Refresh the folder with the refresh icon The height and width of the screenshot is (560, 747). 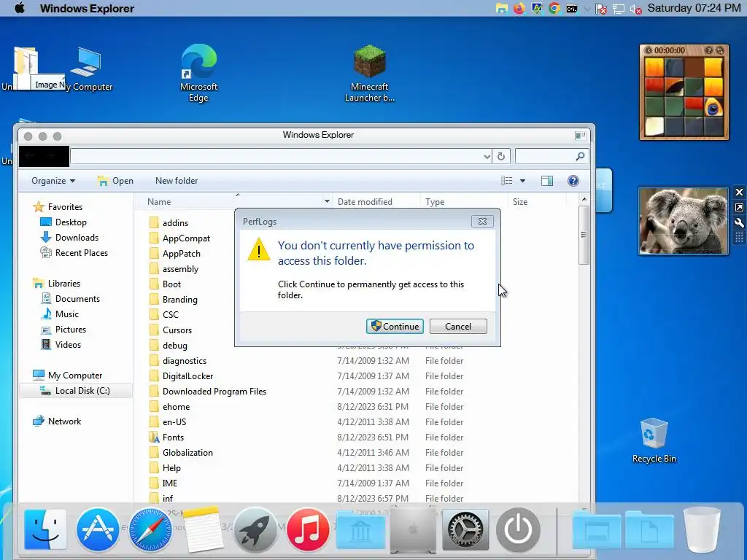click(500, 156)
